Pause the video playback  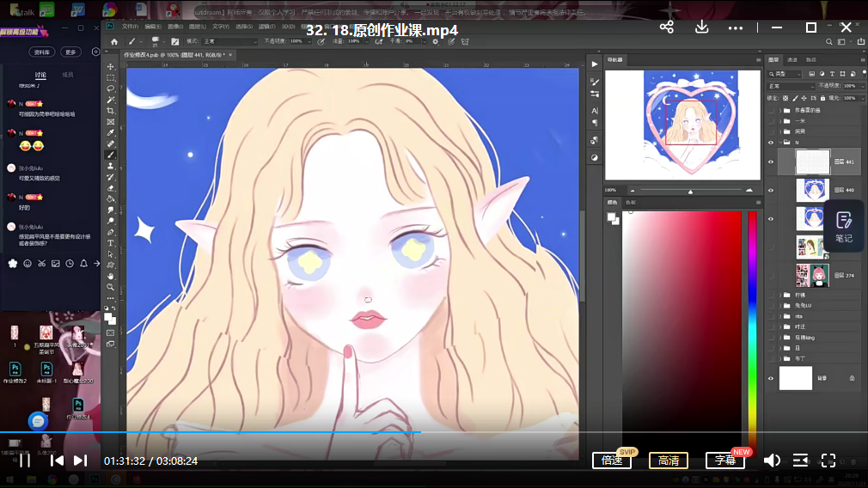[x=25, y=461]
